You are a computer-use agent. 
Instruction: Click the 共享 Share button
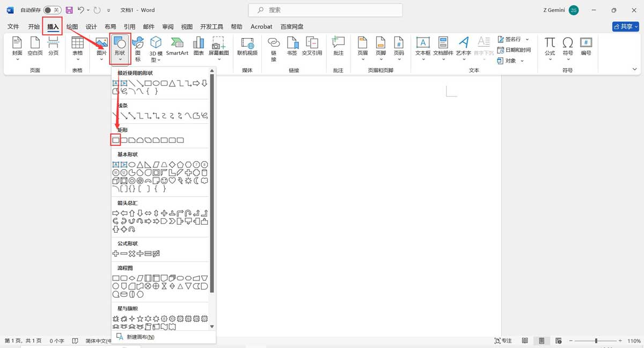click(625, 26)
